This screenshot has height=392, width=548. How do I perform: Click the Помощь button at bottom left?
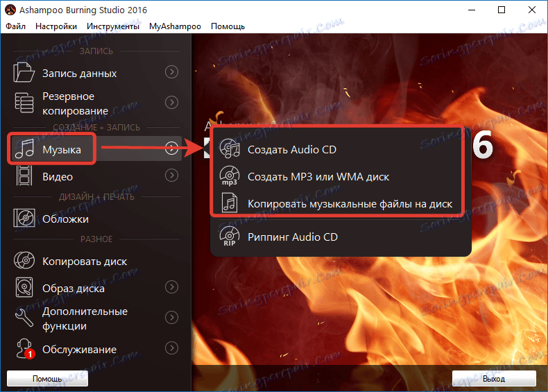coord(47,378)
